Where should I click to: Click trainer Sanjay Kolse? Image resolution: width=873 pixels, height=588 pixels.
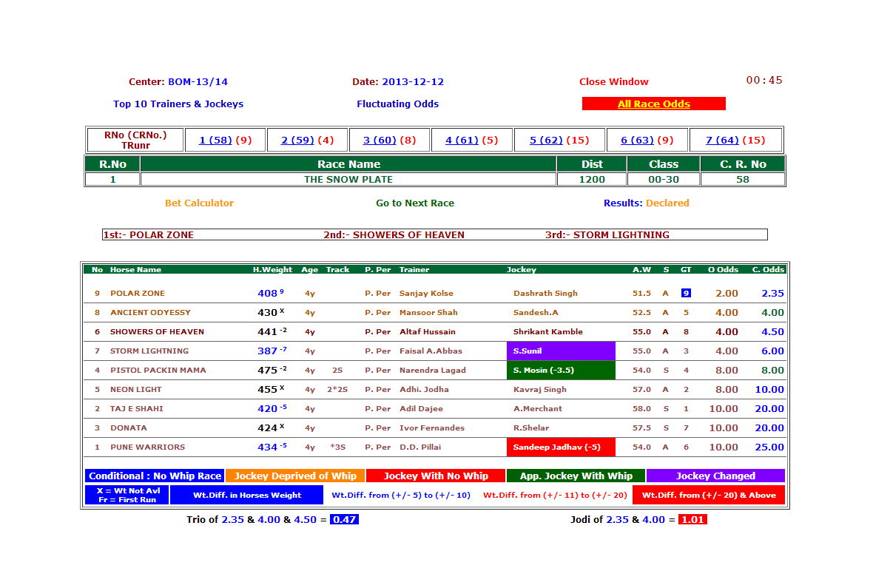tap(426, 294)
